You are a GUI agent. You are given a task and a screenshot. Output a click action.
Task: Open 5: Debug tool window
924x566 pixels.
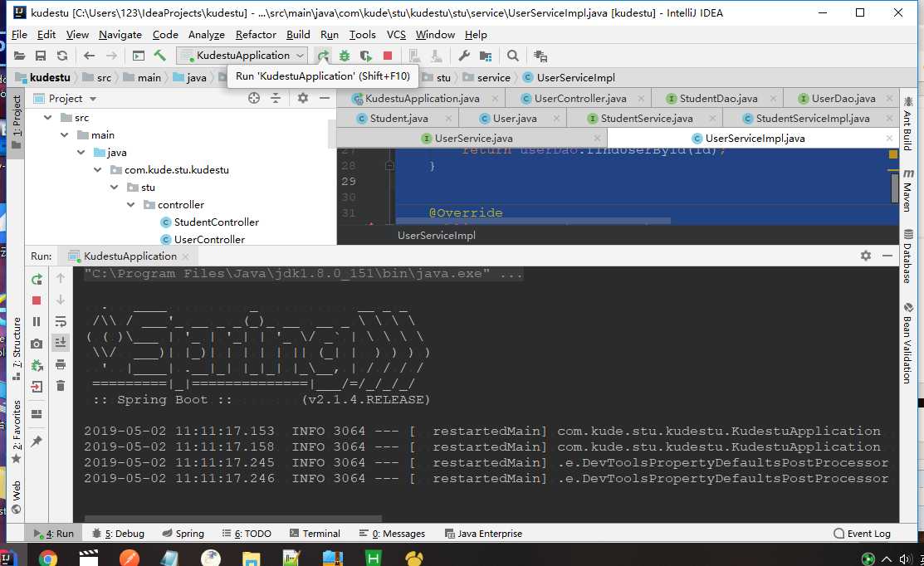(x=119, y=534)
